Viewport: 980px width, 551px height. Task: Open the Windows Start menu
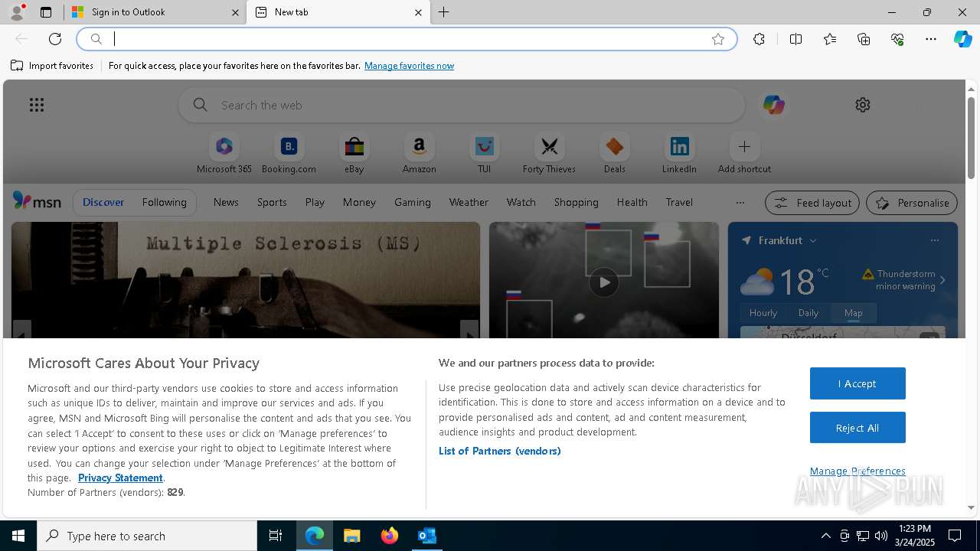(18, 536)
